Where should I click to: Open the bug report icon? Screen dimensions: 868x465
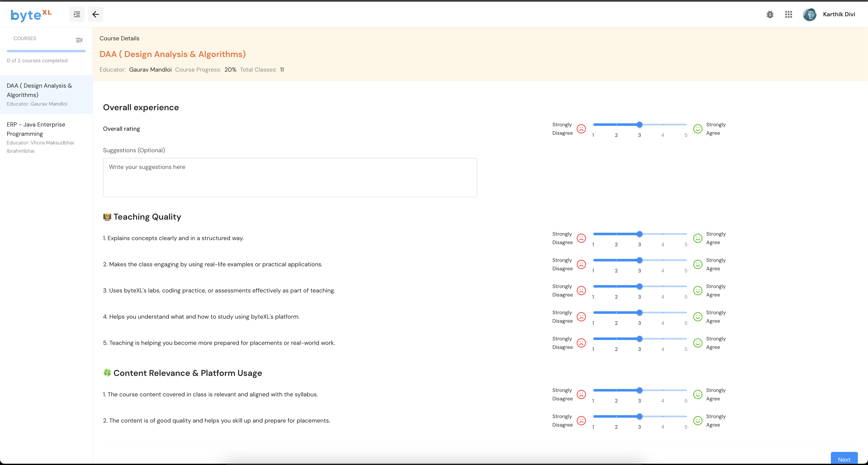point(770,15)
